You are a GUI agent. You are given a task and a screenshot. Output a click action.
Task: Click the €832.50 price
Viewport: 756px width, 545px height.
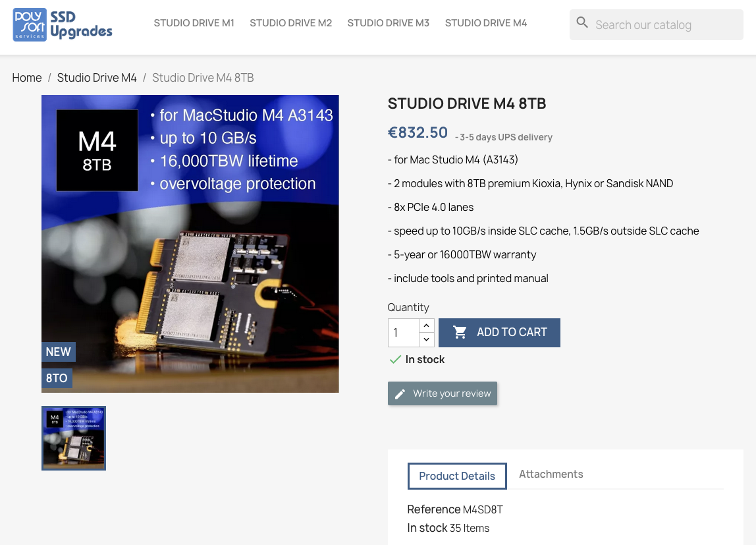[x=418, y=132]
